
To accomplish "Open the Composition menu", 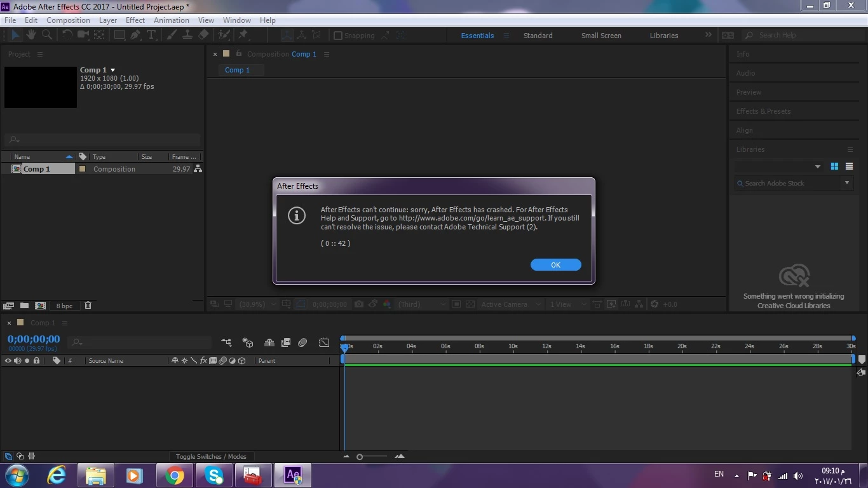I will tap(68, 20).
